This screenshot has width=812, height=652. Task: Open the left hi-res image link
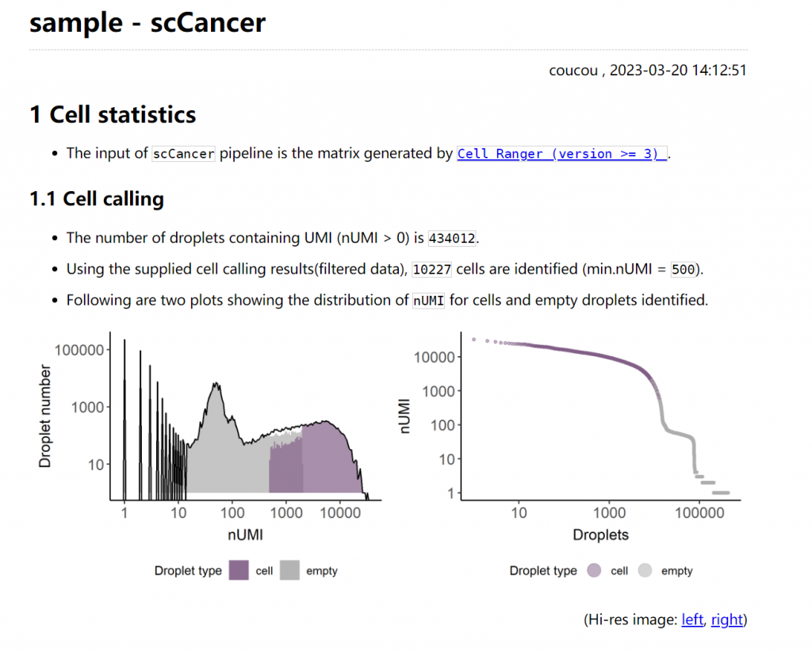click(691, 619)
